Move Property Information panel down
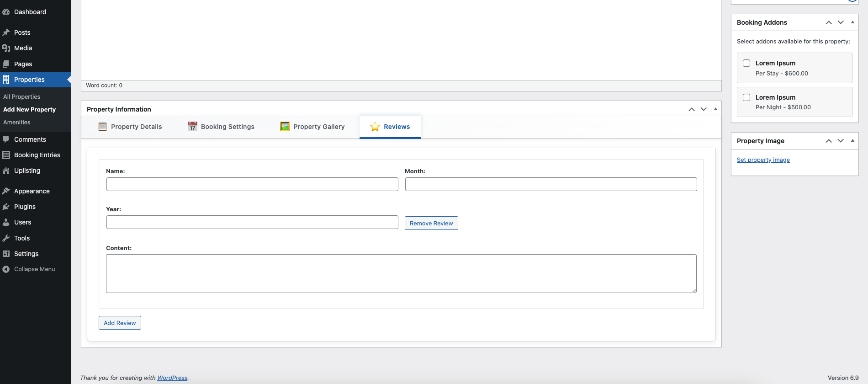This screenshot has height=384, width=868. pos(704,109)
